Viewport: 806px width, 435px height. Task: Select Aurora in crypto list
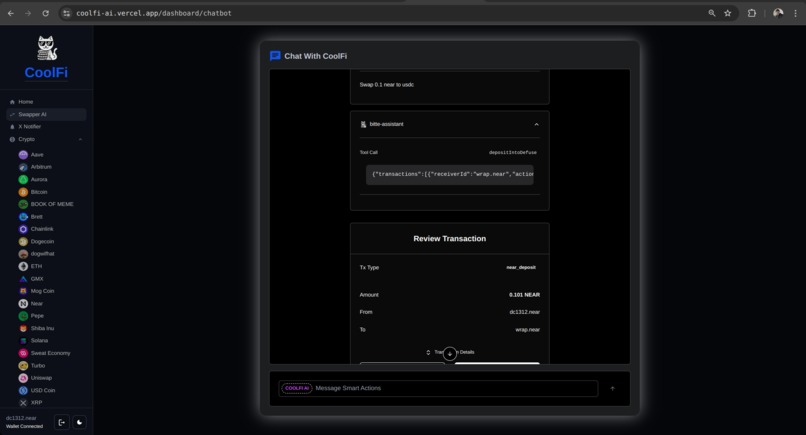39,179
